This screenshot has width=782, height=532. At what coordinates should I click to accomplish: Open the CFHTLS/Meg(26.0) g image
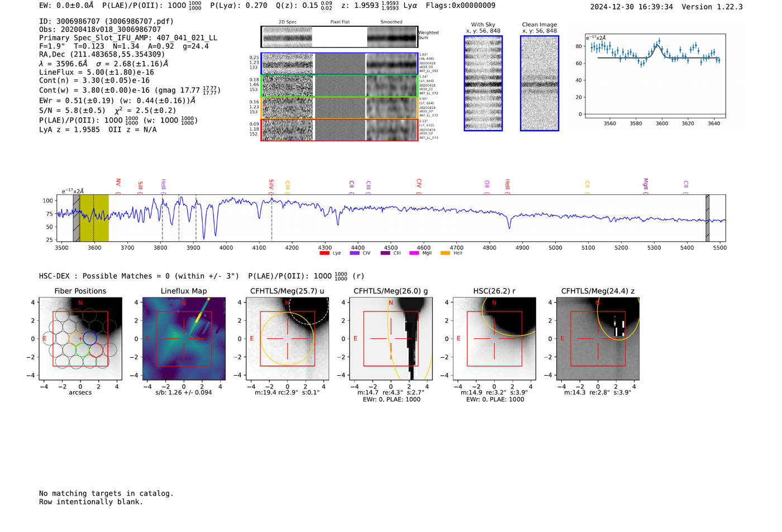coord(391,339)
